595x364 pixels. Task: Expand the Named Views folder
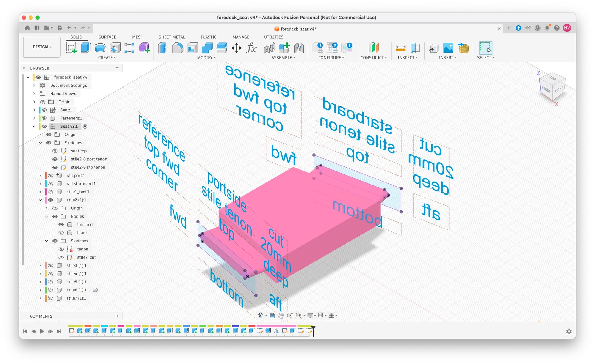coord(34,94)
